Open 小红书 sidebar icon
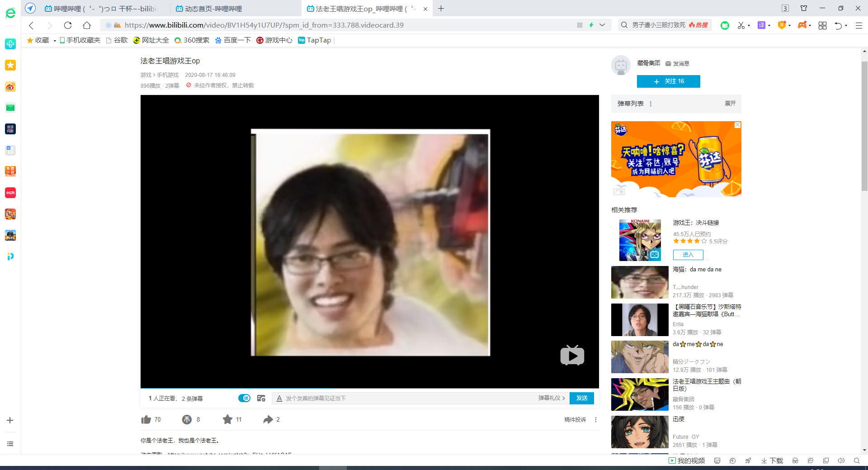The height and width of the screenshot is (470, 868). [10, 193]
